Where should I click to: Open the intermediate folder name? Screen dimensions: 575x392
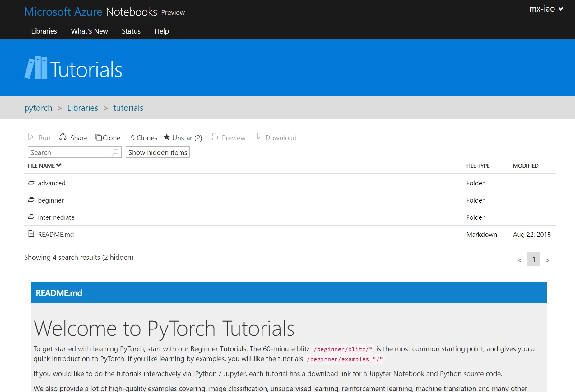point(56,217)
